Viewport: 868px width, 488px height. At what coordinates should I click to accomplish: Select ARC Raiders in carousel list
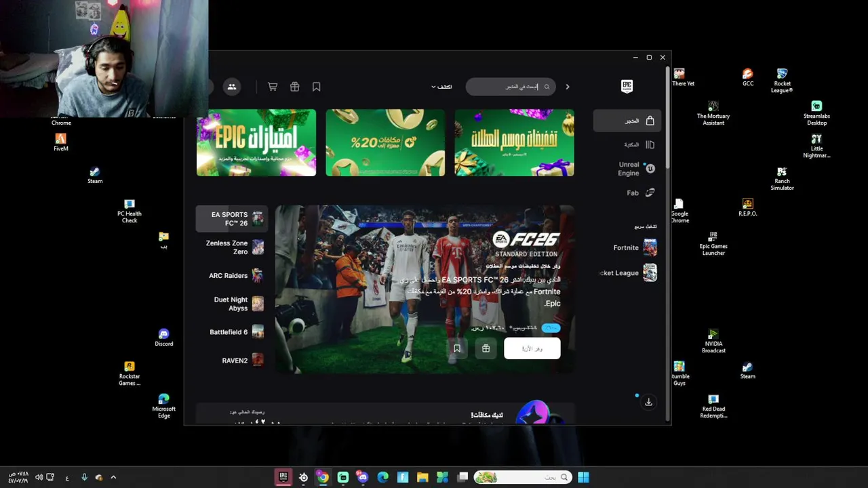[232, 276]
